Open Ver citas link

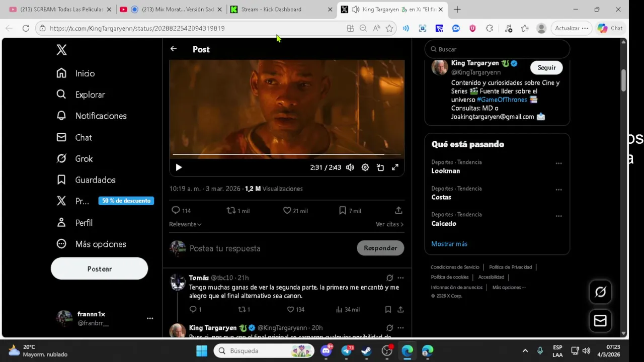(389, 224)
